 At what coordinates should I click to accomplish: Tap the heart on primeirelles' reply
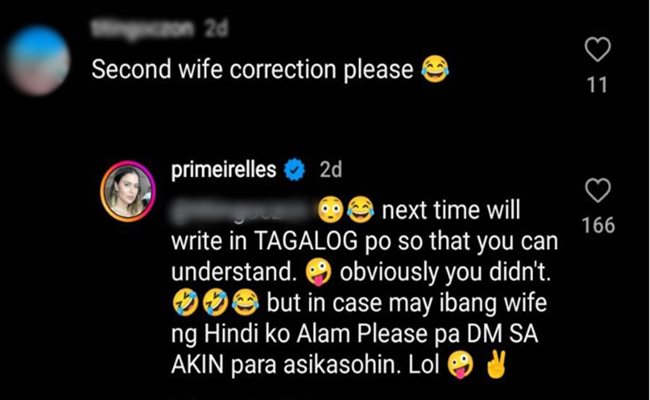598,191
